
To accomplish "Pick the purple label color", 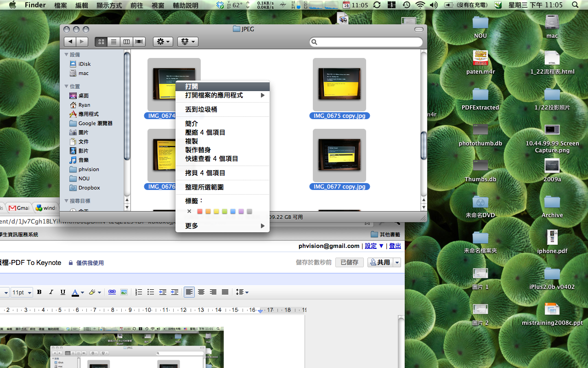I will click(x=241, y=212).
